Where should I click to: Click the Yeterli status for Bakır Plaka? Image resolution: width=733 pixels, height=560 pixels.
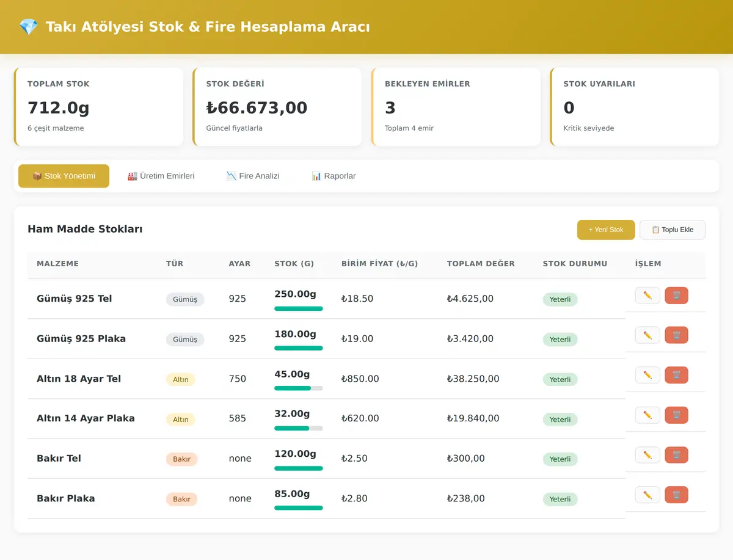coord(560,499)
